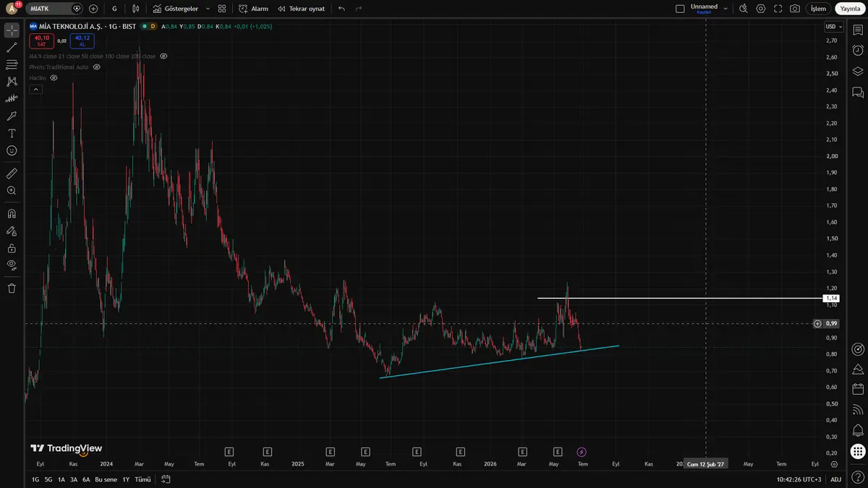
Task: Toggle visibility of Pivots Traditional Auto
Action: (x=96, y=67)
